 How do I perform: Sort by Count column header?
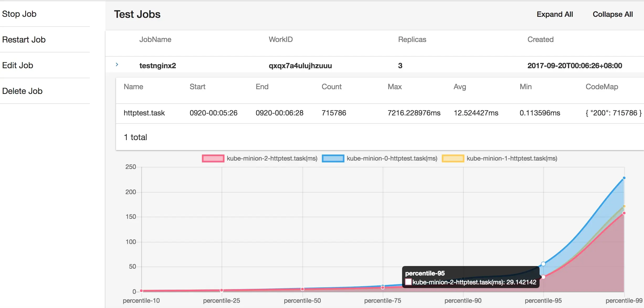tap(331, 87)
